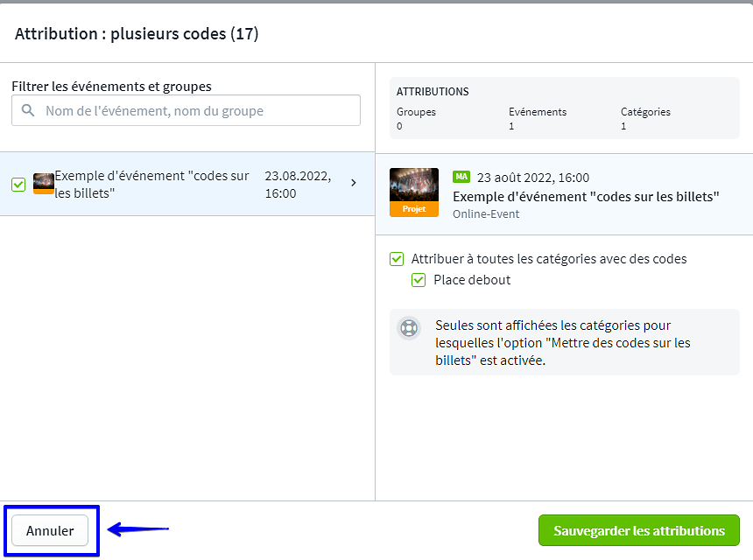Open the event title link in the right panel
This screenshot has width=753, height=560.
(586, 197)
